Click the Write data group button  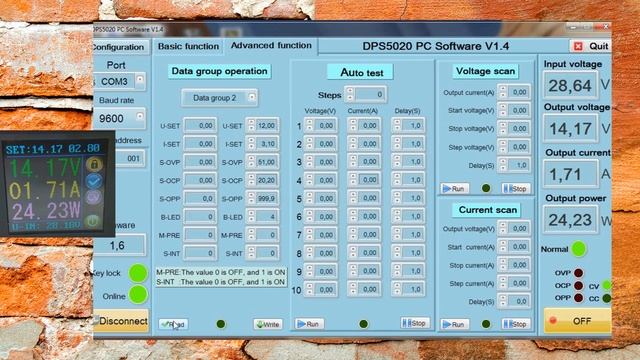pyautogui.click(x=268, y=324)
